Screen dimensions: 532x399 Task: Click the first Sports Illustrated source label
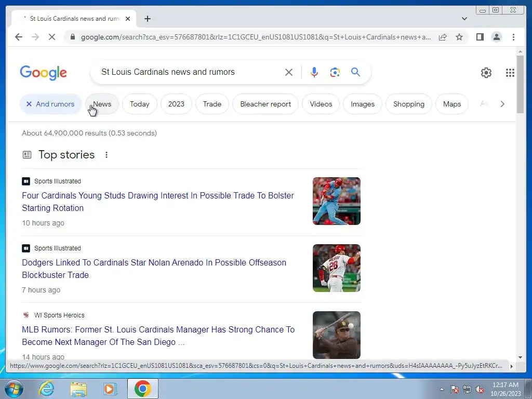pos(57,181)
